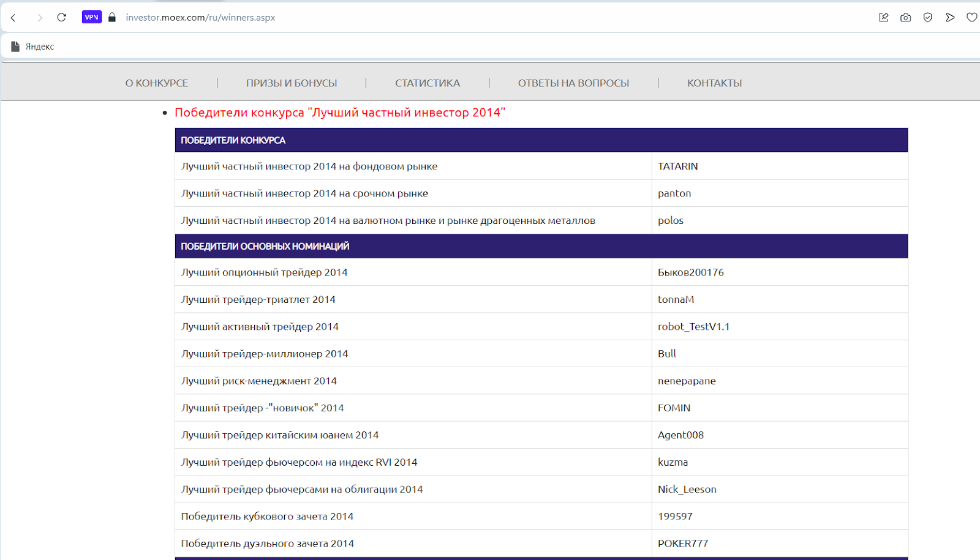This screenshot has height=560, width=980.
Task: Open the КОНТАКТЫ menu item
Action: (715, 83)
